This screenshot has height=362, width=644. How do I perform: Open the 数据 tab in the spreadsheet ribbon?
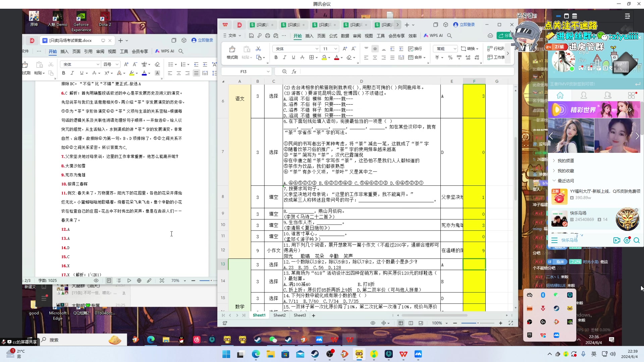(345, 36)
